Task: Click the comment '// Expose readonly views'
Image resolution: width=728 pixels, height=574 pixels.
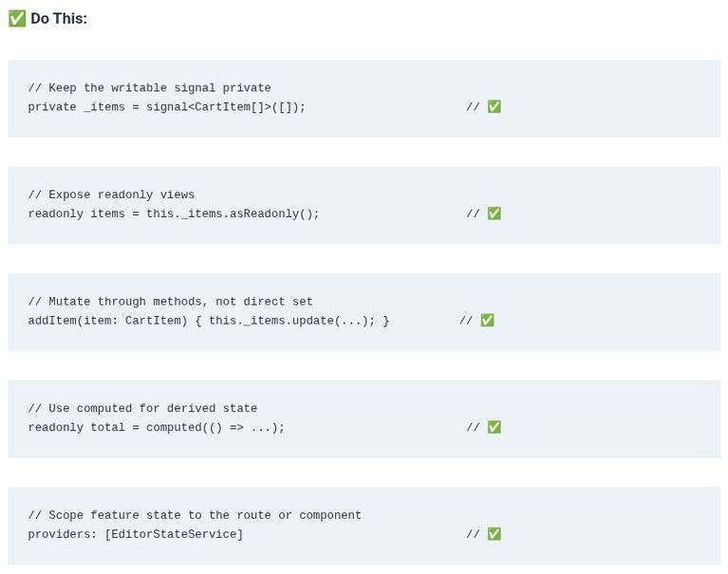Action: tap(111, 194)
